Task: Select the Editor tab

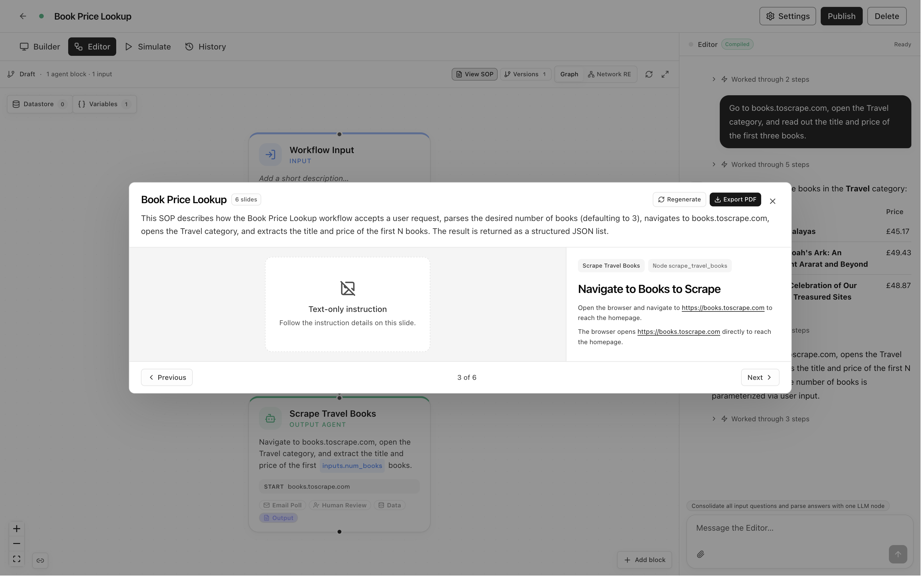Action: (92, 47)
